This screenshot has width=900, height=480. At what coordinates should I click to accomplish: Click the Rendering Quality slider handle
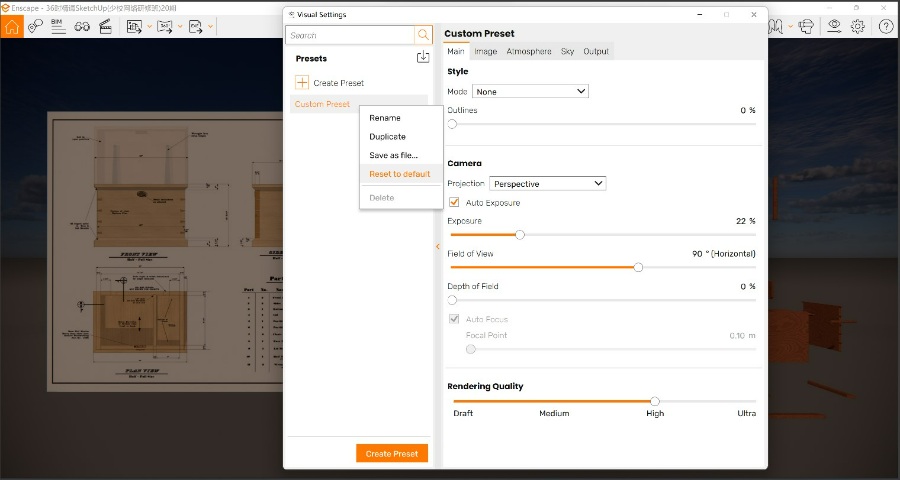[655, 401]
